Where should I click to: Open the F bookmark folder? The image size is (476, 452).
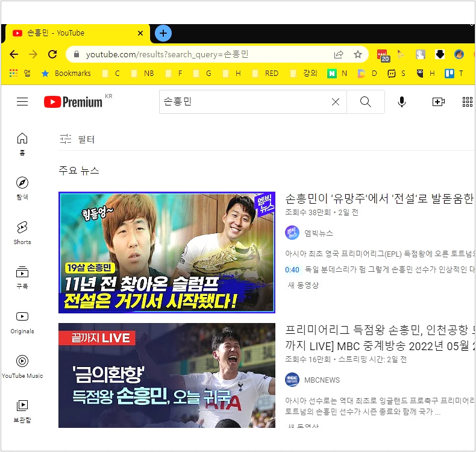point(174,73)
